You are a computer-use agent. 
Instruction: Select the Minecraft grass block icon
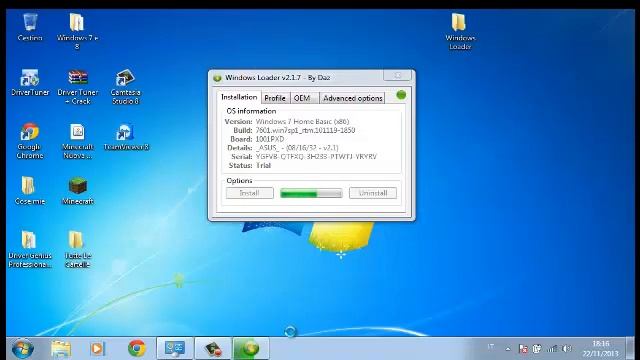78,191
